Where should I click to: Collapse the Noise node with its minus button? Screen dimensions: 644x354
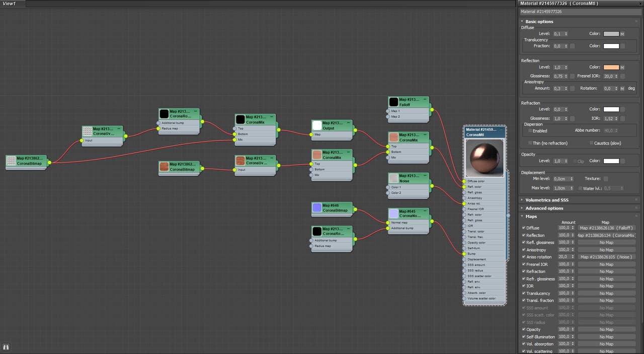pyautogui.click(x=425, y=176)
